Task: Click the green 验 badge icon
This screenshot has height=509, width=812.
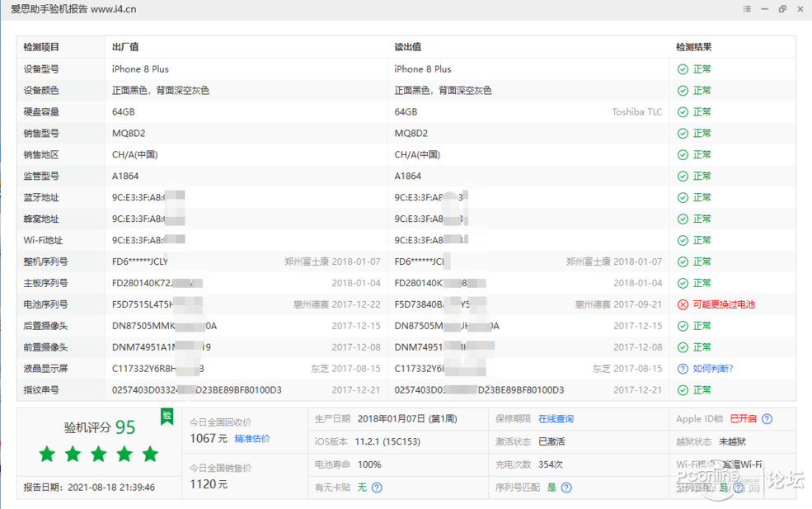Action: pyautogui.click(x=167, y=417)
